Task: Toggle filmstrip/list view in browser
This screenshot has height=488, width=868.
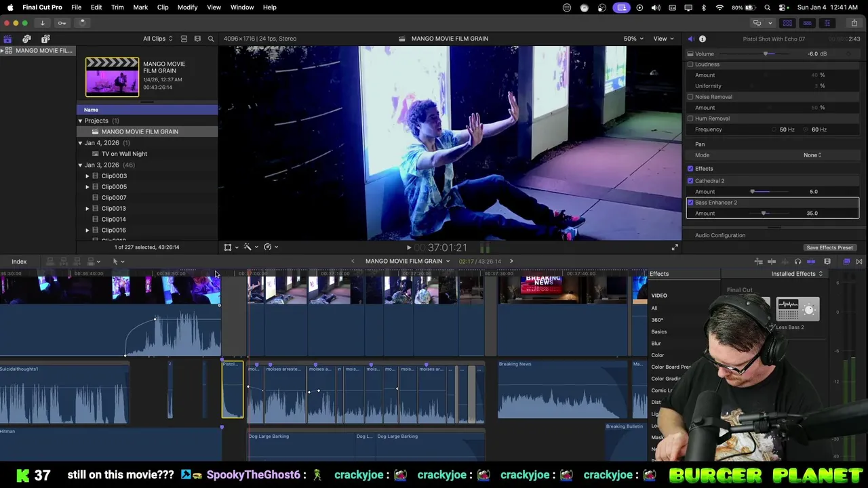Action: tap(197, 39)
